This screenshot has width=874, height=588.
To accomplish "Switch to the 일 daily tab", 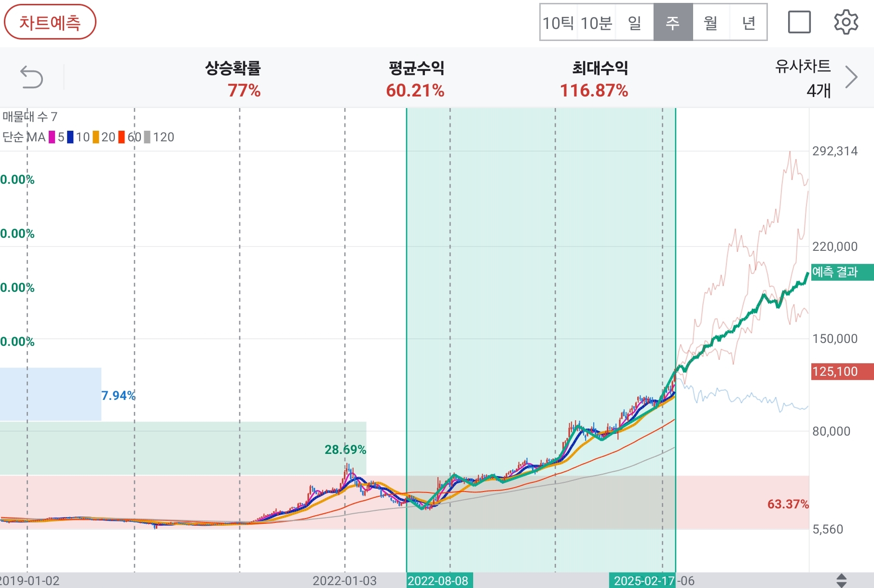I will click(635, 23).
